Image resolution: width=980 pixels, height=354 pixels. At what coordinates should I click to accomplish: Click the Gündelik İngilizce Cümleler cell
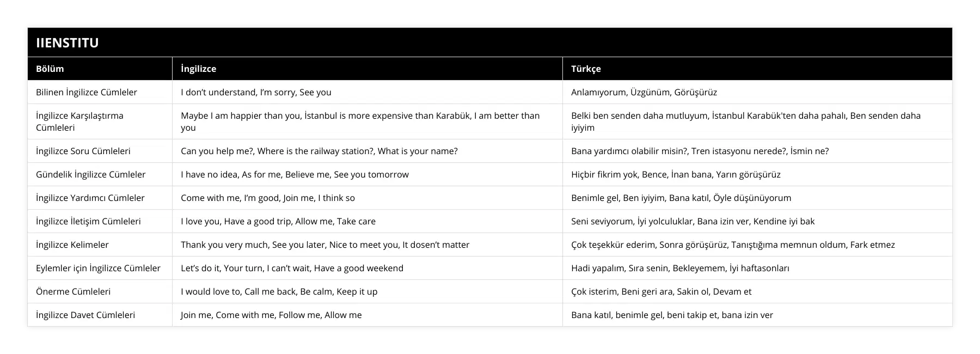(91, 174)
